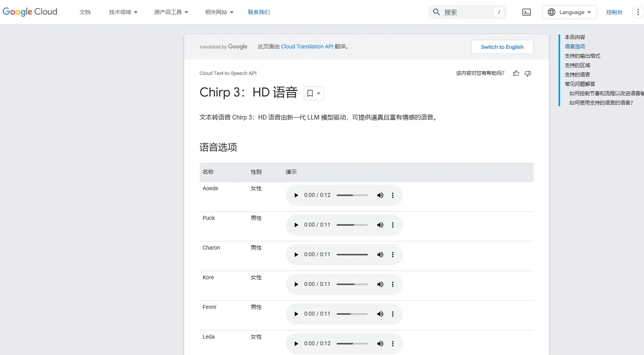Image resolution: width=644 pixels, height=355 pixels.
Task: Open more options for Fenrir audio
Action: click(393, 314)
